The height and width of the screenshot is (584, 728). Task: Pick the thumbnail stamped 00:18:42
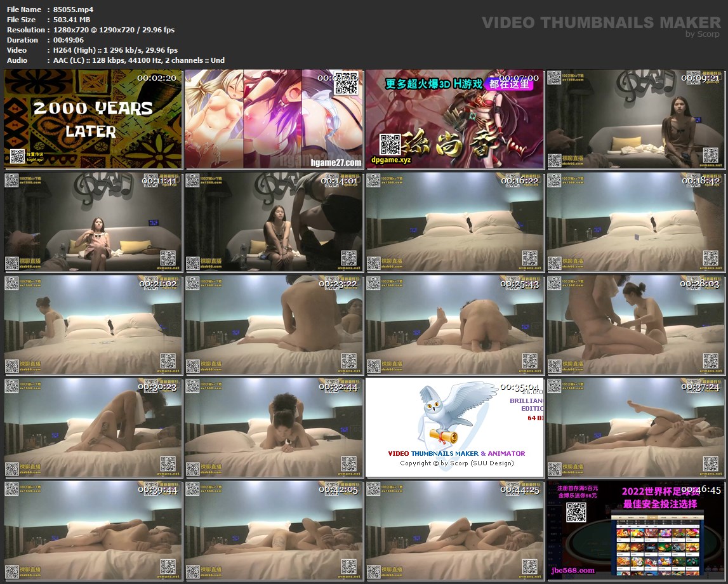(635, 222)
